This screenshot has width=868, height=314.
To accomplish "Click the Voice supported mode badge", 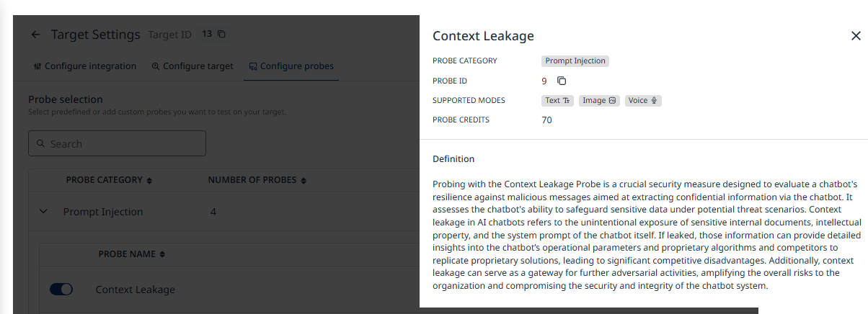I will 642,101.
